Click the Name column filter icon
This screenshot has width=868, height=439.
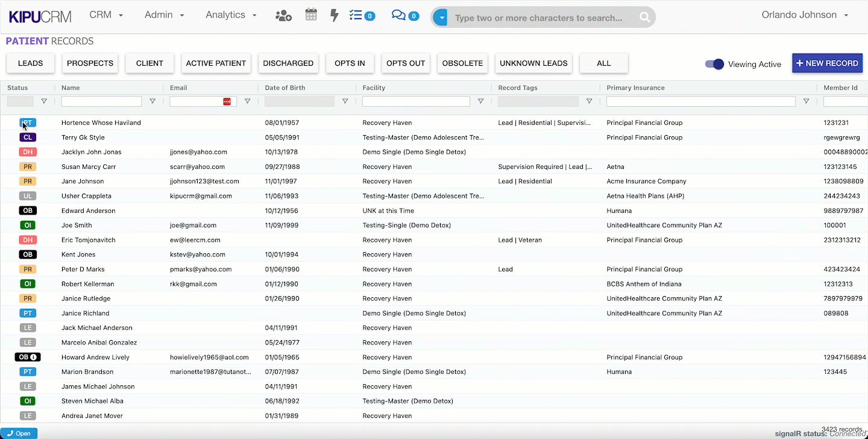(153, 101)
